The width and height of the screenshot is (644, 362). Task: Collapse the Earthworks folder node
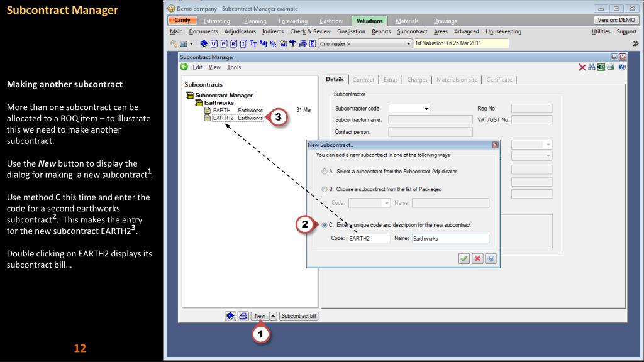point(199,102)
